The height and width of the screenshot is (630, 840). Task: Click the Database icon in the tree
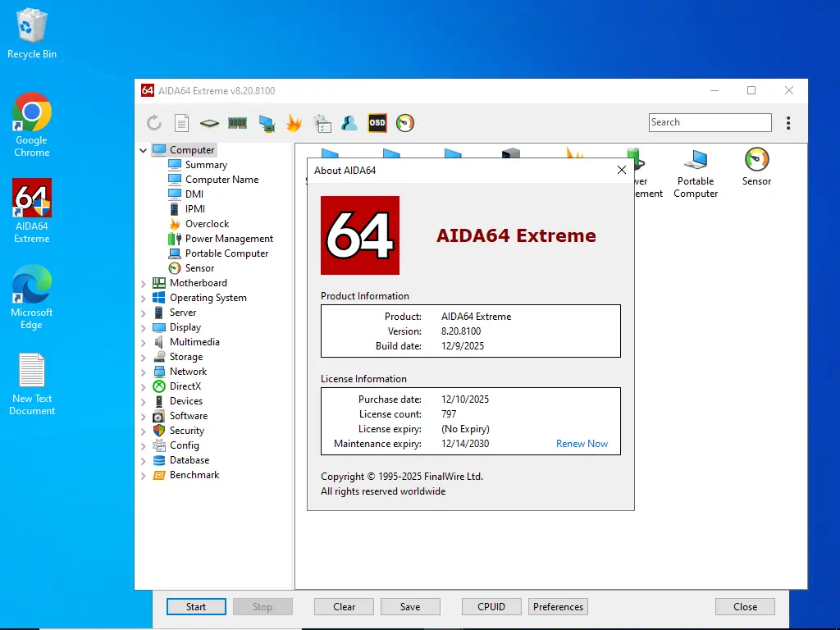click(x=158, y=460)
